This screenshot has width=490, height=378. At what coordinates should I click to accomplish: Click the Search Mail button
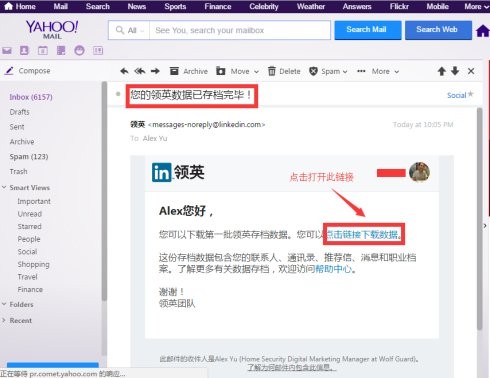tap(368, 30)
